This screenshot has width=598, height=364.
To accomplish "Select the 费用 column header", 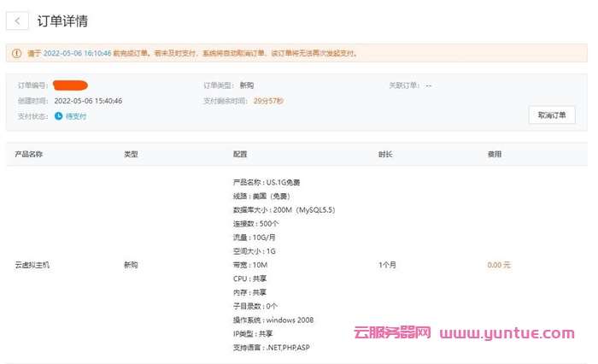I will point(494,155).
